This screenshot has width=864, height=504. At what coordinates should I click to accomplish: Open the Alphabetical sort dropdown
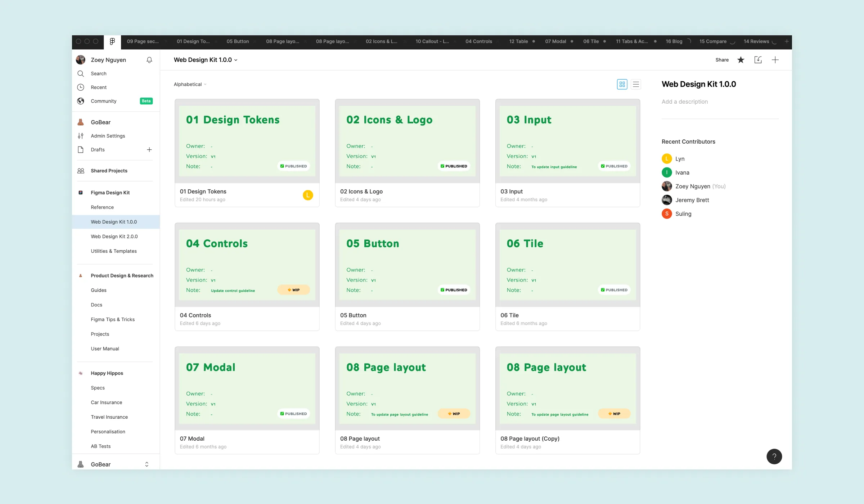(190, 84)
